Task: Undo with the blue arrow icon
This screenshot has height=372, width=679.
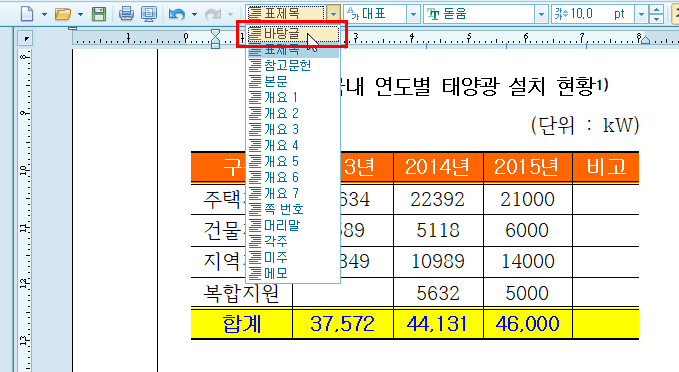Action: 177,14
